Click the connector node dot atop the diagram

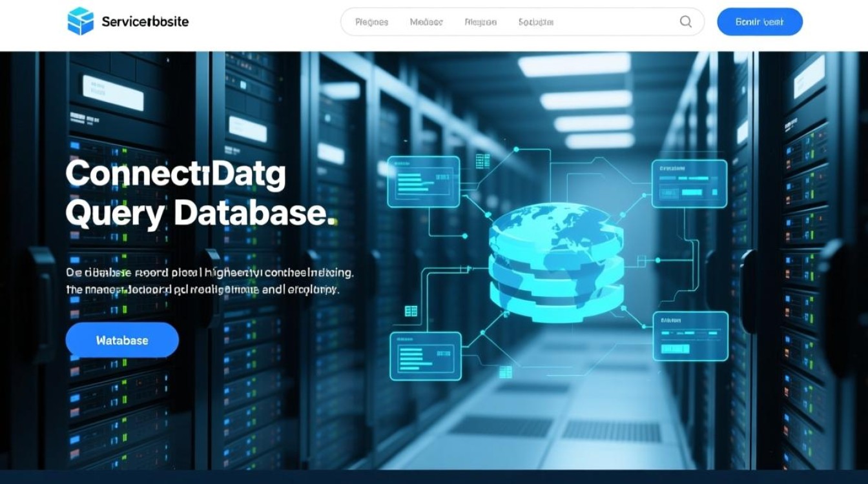tap(516, 149)
